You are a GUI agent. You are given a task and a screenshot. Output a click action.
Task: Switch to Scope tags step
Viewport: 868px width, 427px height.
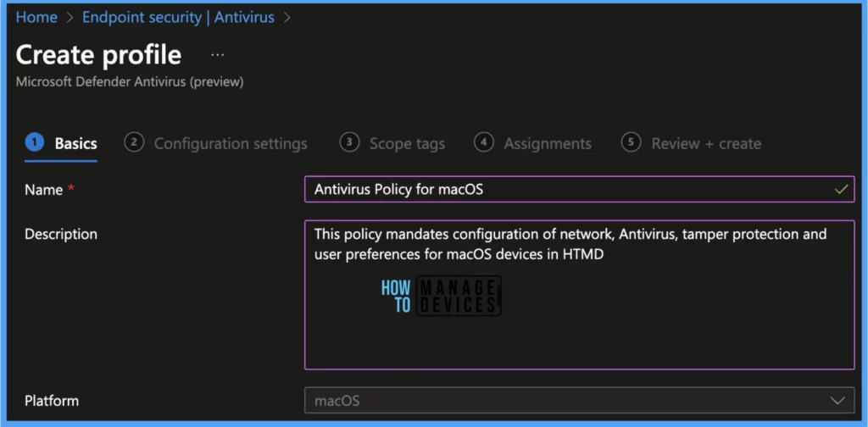click(x=392, y=143)
